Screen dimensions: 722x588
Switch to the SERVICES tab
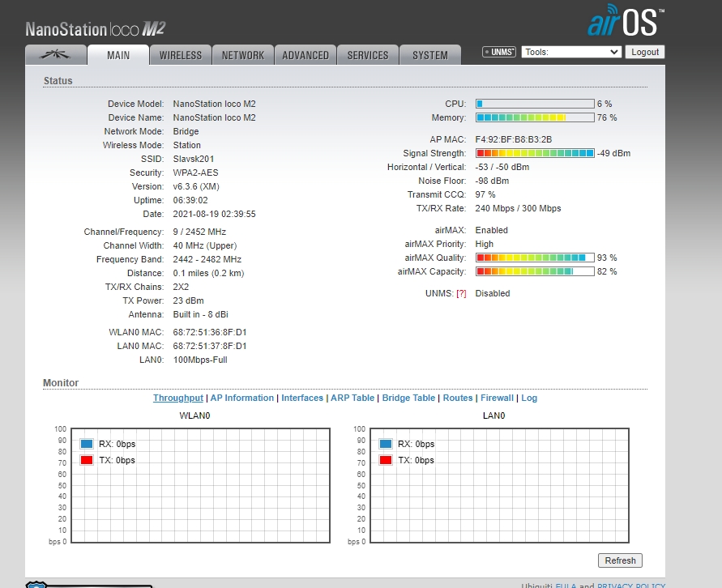point(368,55)
